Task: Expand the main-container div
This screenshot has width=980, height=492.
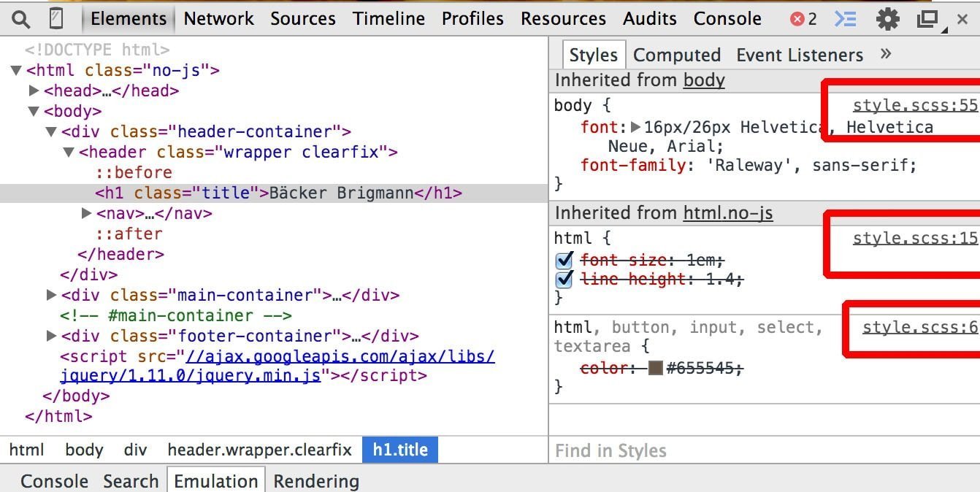Action: coord(51,296)
